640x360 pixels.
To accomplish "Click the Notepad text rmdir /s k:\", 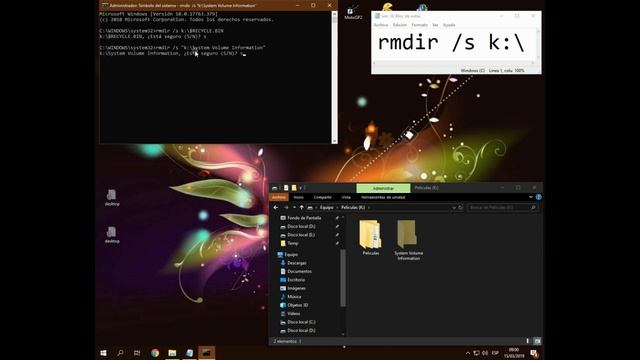I will 451,42.
